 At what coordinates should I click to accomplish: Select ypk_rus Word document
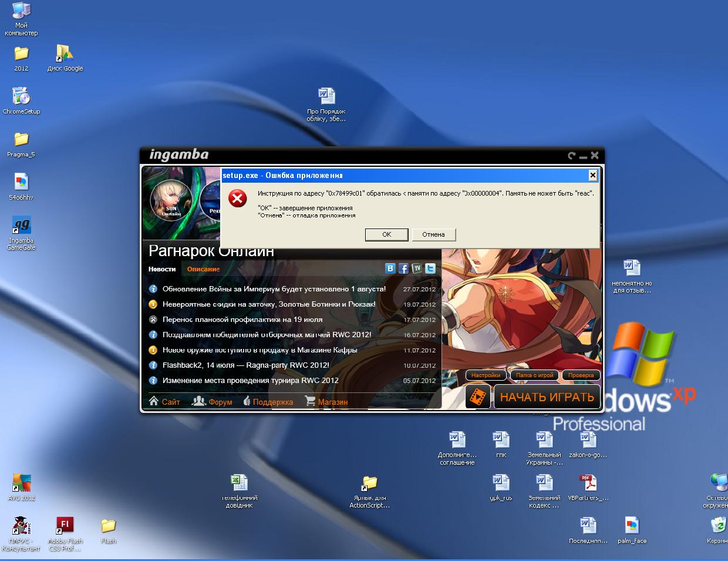(501, 488)
